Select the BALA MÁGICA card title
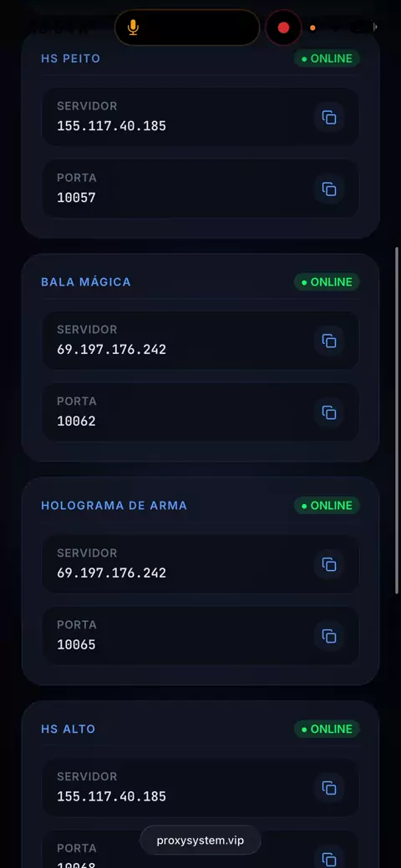Image resolution: width=401 pixels, height=868 pixels. (x=86, y=282)
